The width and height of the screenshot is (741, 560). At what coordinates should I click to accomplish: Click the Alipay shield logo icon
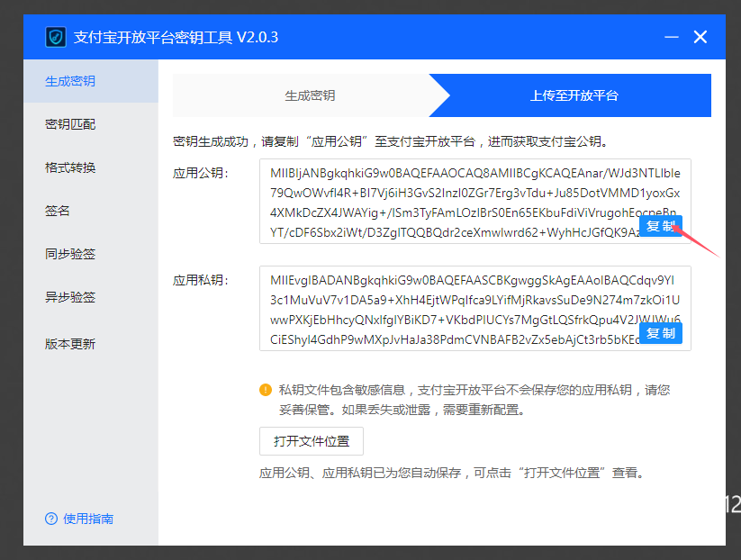(56, 37)
